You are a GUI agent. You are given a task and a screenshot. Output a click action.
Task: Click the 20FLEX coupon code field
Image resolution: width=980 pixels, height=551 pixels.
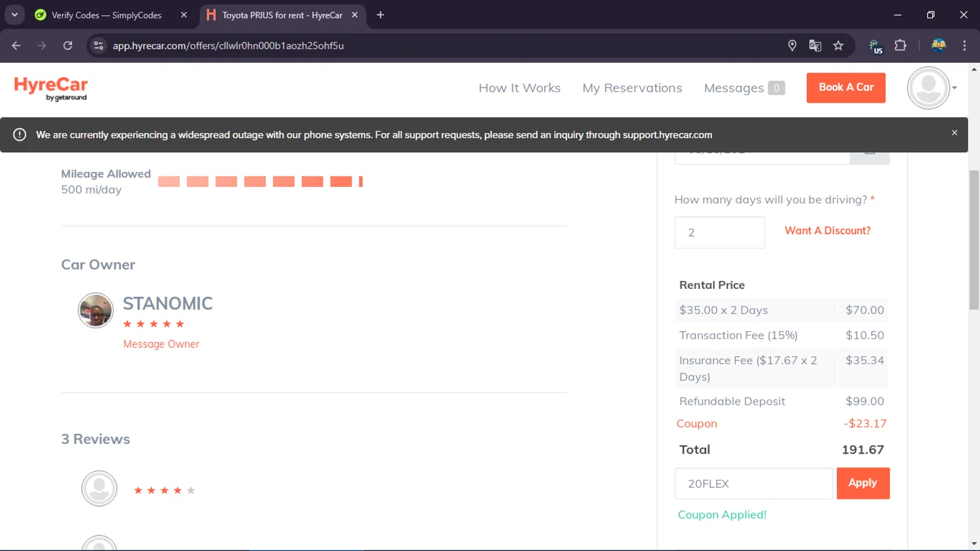pyautogui.click(x=754, y=484)
